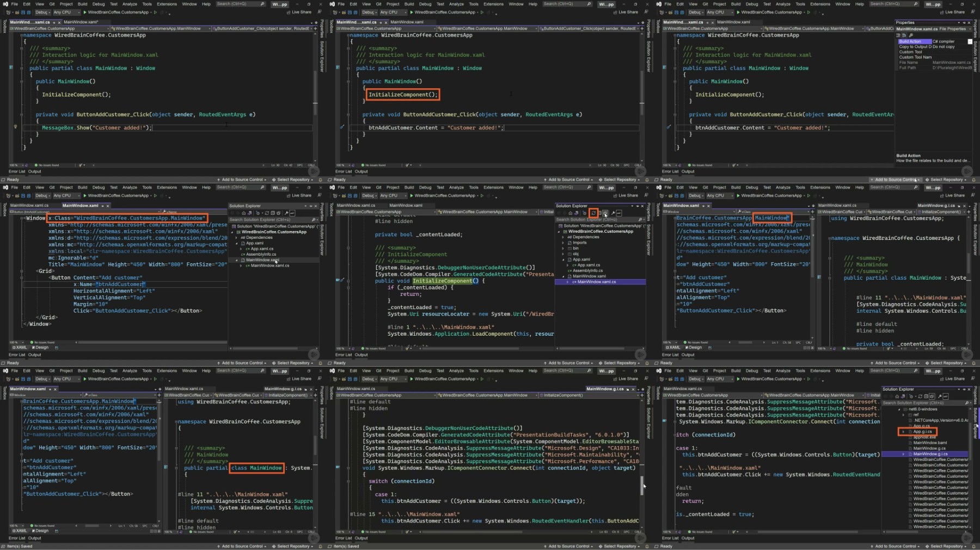Select MainWindow.baml in the Solution Explorer tree
Image resolution: width=980 pixels, height=550 pixels.
930,442
